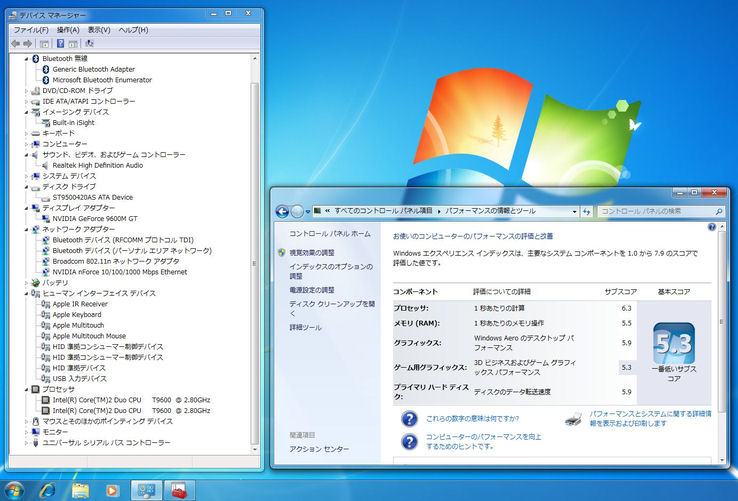Collapse the Bluetooth 無線 tree node
Image resolution: width=738 pixels, height=501 pixels.
pos(27,59)
